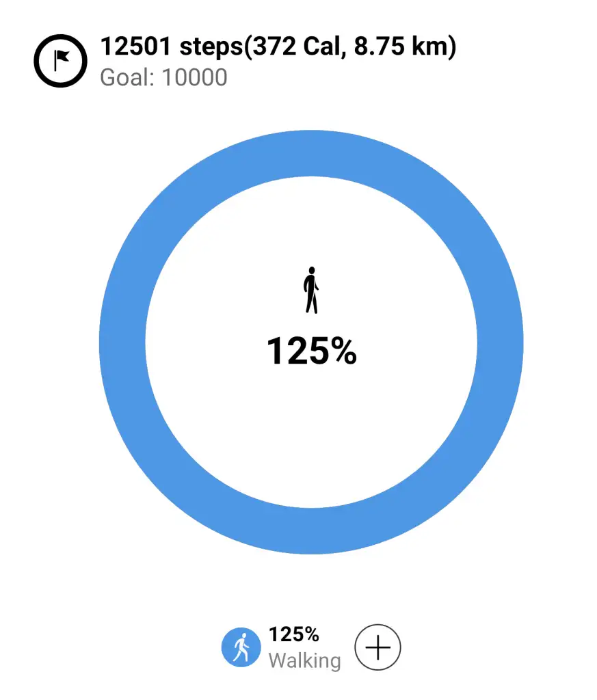Tap the left side of the blue ring
597x700 pixels.
click(x=123, y=342)
